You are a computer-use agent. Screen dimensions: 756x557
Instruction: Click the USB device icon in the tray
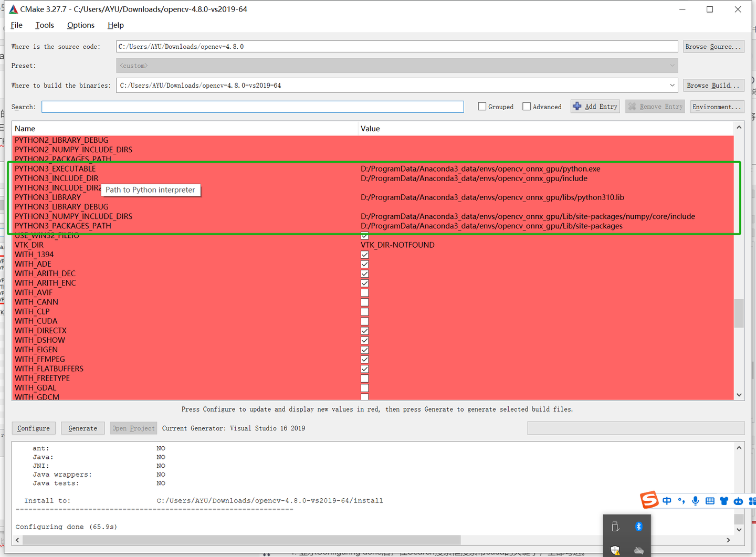tap(615, 526)
